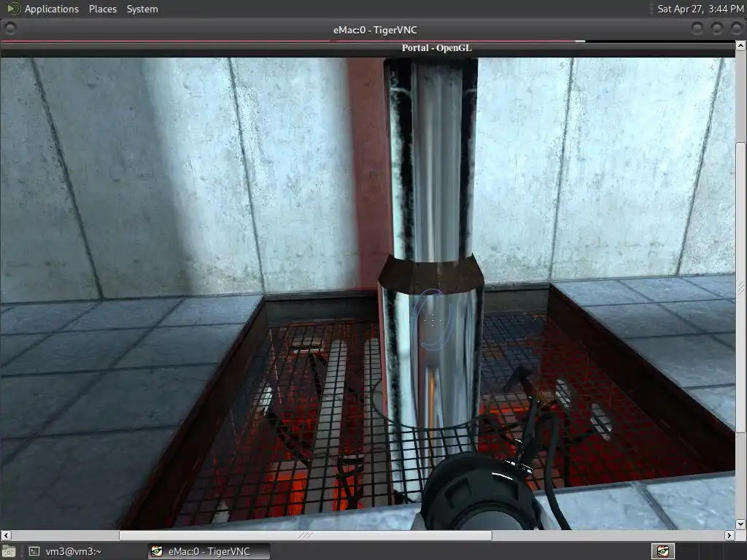
Task: Click the horizontal scrollbar right arrow
Action: click(x=729, y=536)
